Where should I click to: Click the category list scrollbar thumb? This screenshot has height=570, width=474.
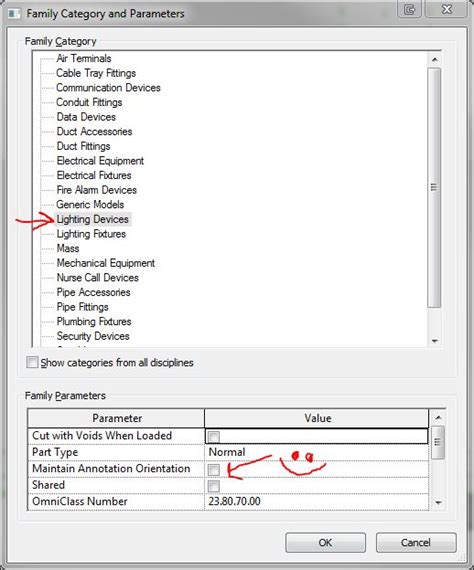pos(434,188)
